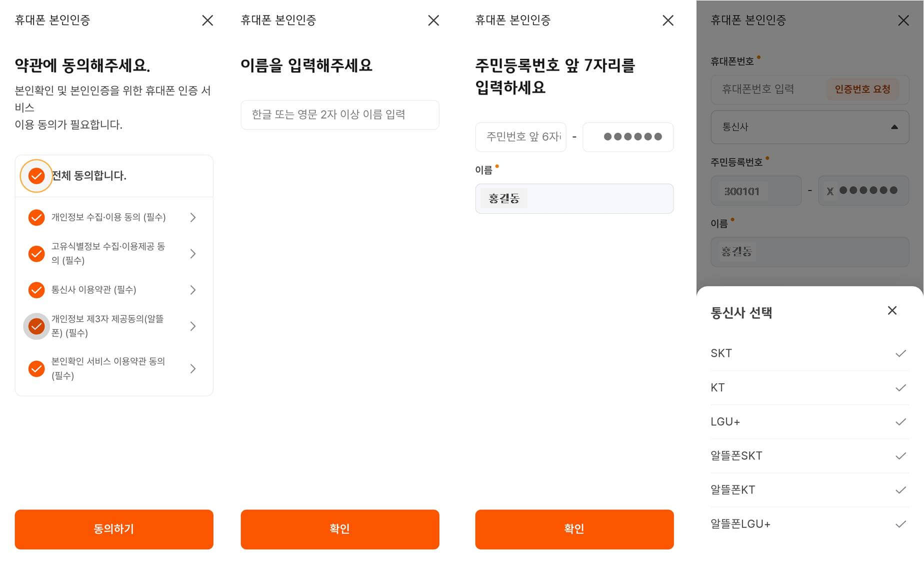
Task: Expand details of 고유식별정보 수집·이용제공 동의
Action: pyautogui.click(x=193, y=254)
